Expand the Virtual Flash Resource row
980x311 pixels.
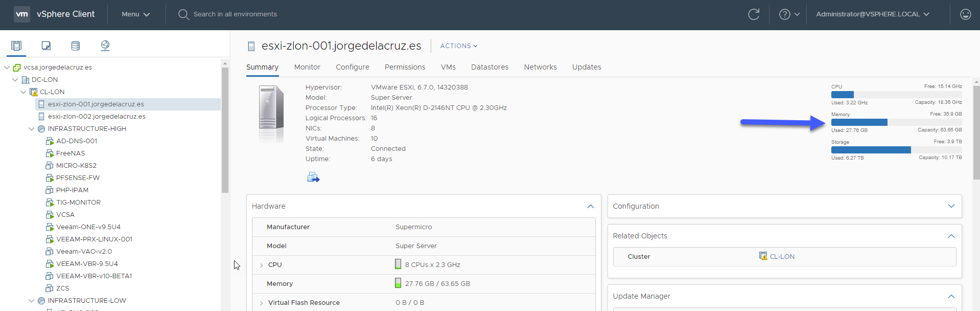[261, 303]
